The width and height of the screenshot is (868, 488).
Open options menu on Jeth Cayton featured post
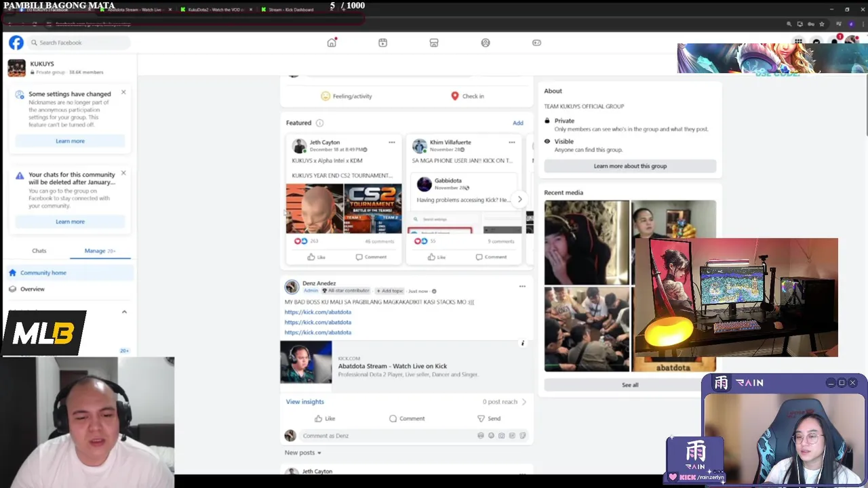[391, 142]
